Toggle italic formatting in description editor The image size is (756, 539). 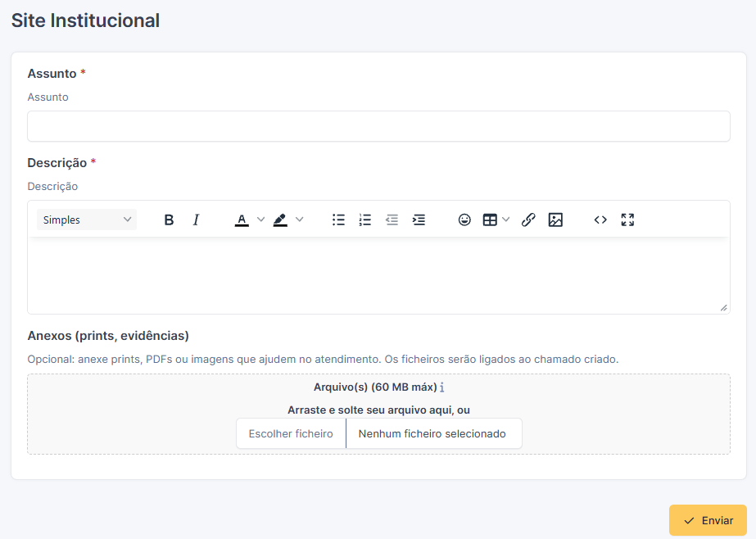tap(196, 220)
